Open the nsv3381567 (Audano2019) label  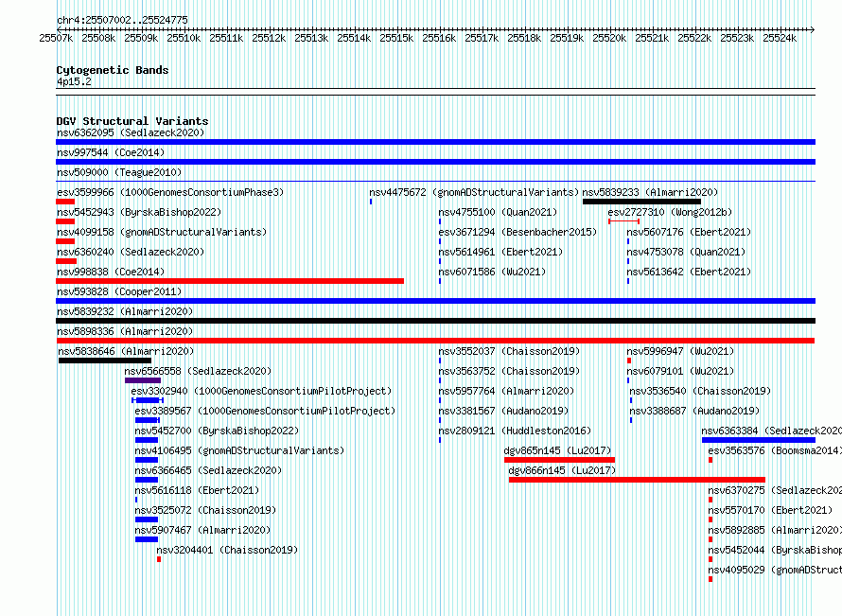pyautogui.click(x=503, y=411)
